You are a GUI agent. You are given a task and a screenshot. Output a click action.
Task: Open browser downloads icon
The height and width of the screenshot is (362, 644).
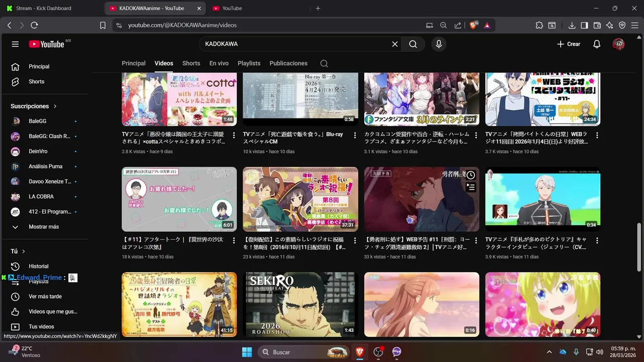572,25
